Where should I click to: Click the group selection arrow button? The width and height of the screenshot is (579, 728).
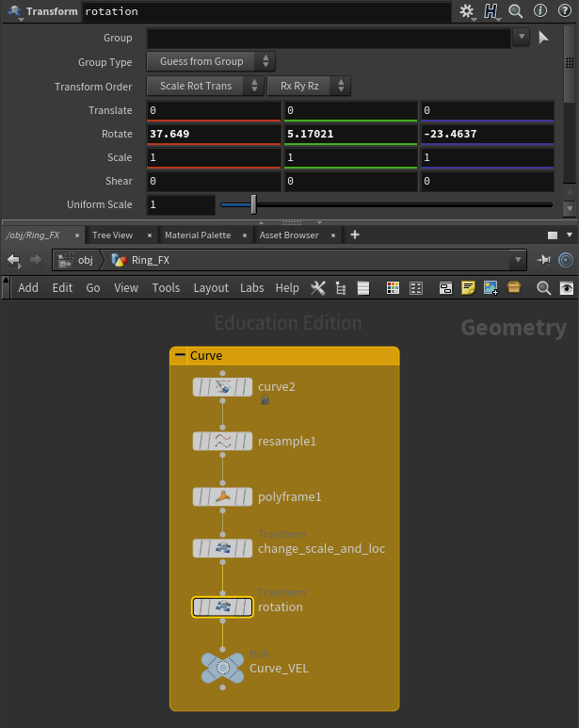pyautogui.click(x=543, y=38)
